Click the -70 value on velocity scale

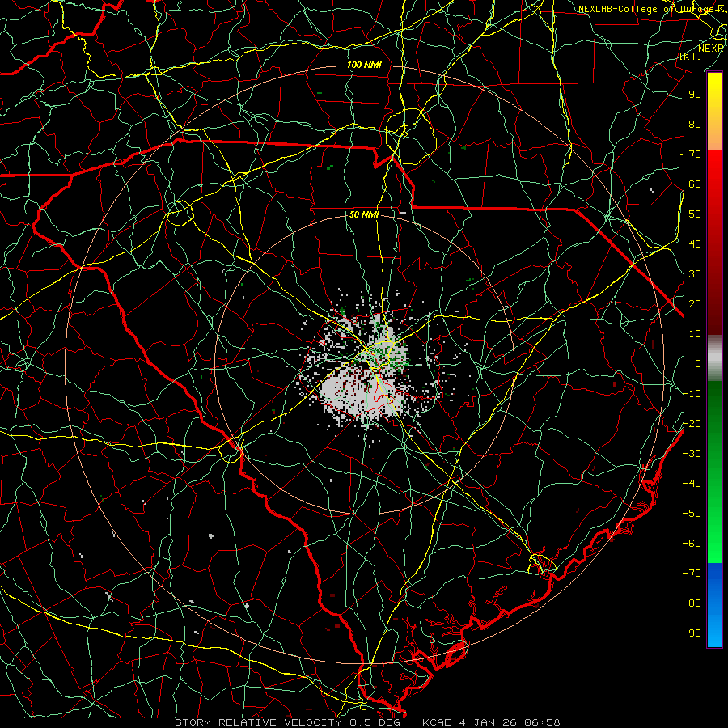[x=692, y=573]
